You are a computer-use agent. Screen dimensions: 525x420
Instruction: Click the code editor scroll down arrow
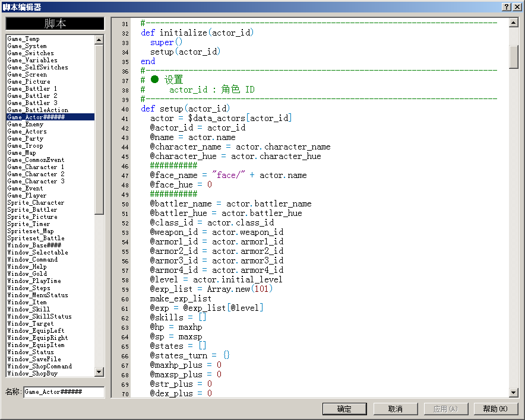514,392
